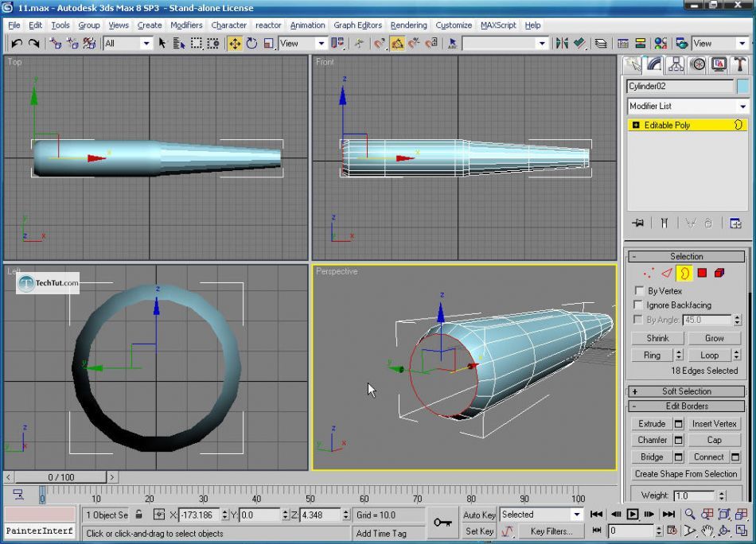Click the Bridge button
Screen dimensions: 756x544
coord(652,457)
